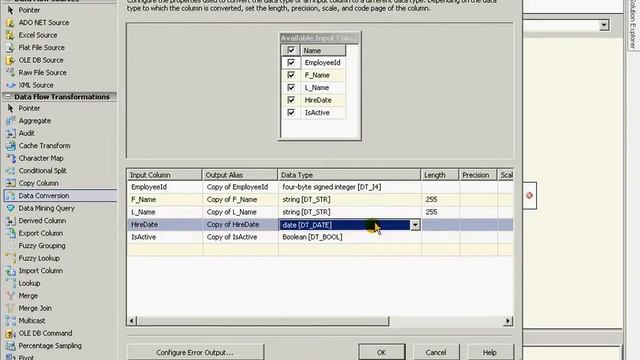Select the IsActive row input column
The height and width of the screenshot is (360, 640).
click(164, 237)
